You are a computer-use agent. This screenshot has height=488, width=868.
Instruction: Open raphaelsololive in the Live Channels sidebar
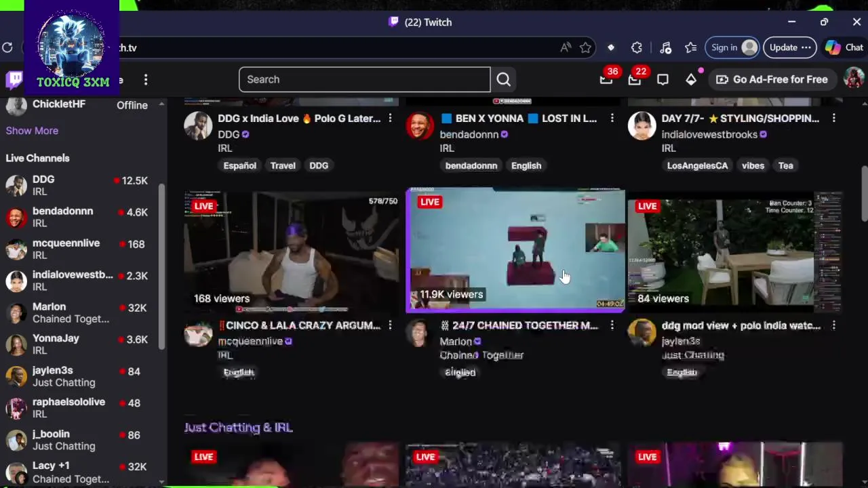[79, 408]
